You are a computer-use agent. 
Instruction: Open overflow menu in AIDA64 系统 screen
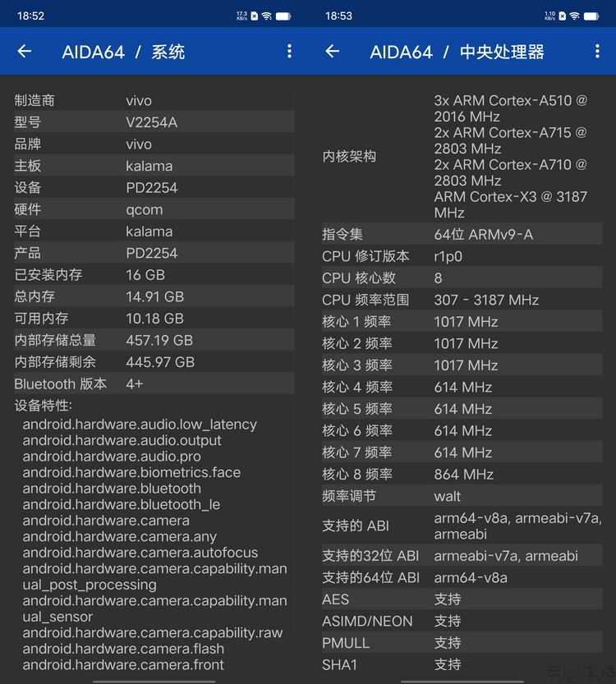coord(289,52)
